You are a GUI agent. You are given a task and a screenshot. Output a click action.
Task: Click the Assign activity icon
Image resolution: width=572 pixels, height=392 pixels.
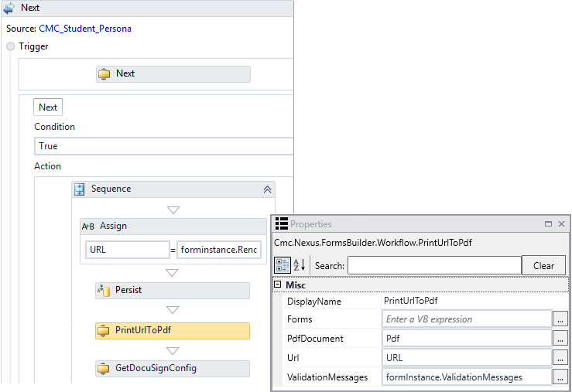(88, 226)
